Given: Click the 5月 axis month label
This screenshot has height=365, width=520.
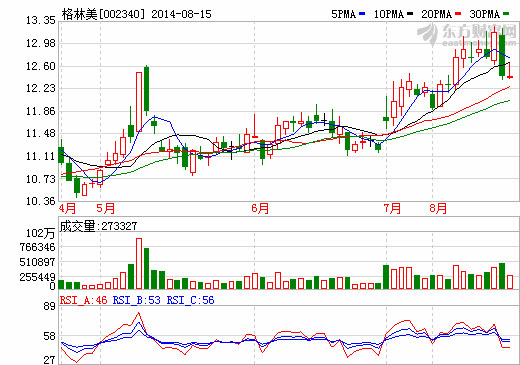Looking at the screenshot, I should pyautogui.click(x=106, y=209).
